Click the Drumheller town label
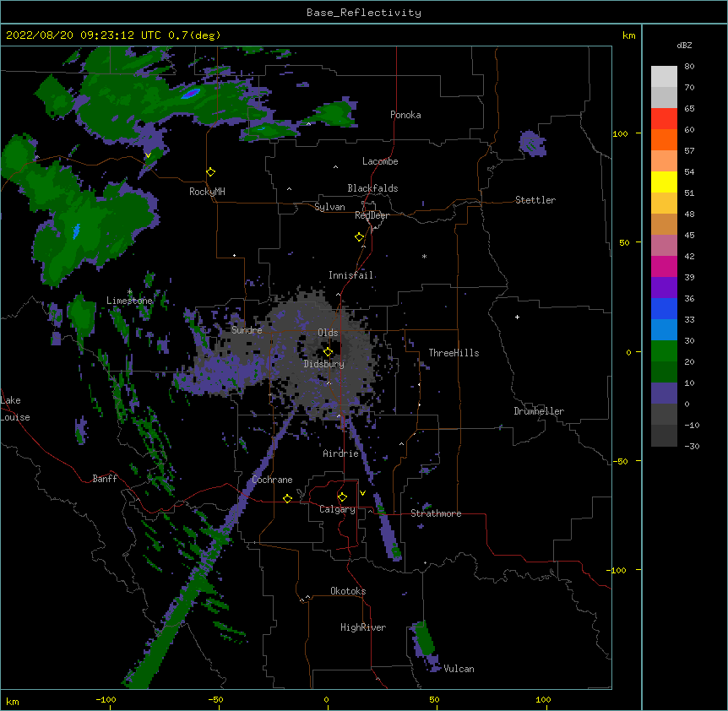The height and width of the screenshot is (711, 728). [539, 411]
